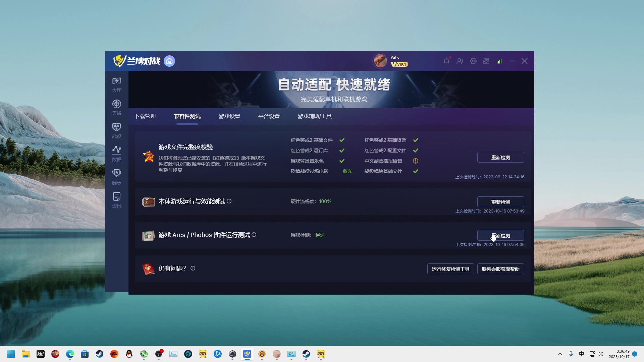
Task: Switch the 中 input method indicator
Action: point(581,354)
